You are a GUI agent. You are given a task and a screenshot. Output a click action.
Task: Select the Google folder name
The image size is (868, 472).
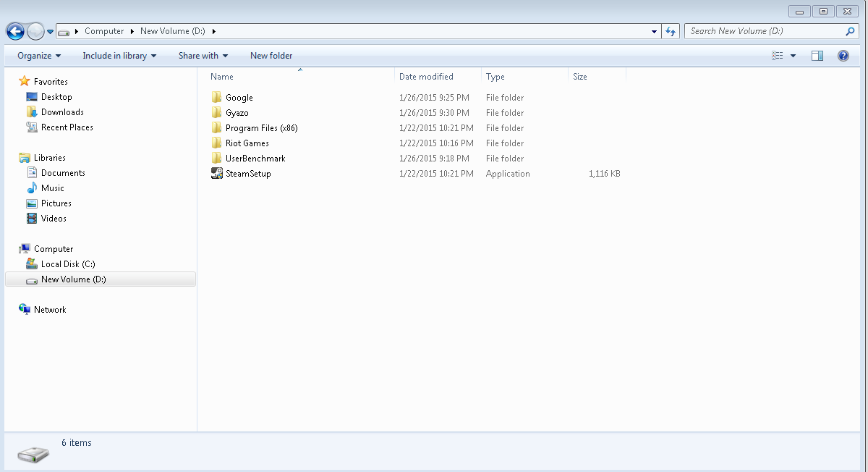(x=239, y=98)
